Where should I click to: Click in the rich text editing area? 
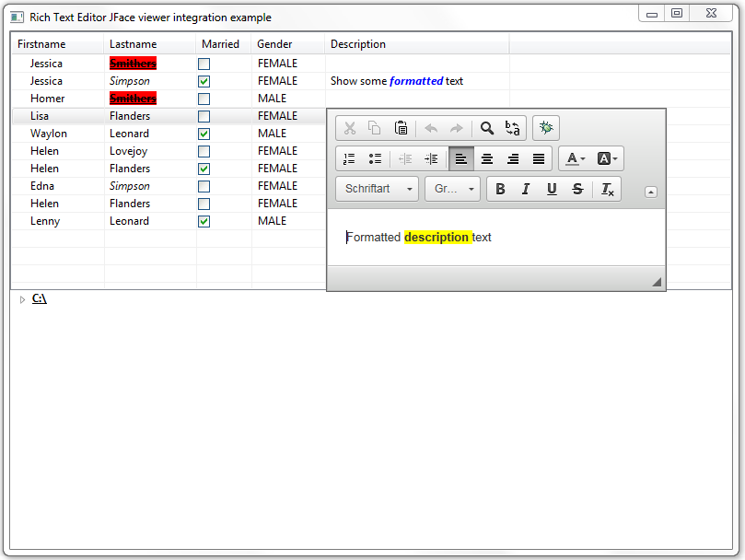pyautogui.click(x=496, y=238)
